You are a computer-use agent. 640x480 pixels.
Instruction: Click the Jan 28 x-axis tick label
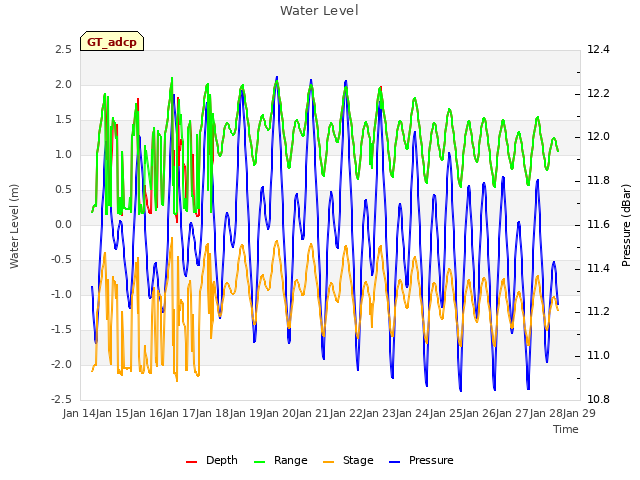(546, 413)
